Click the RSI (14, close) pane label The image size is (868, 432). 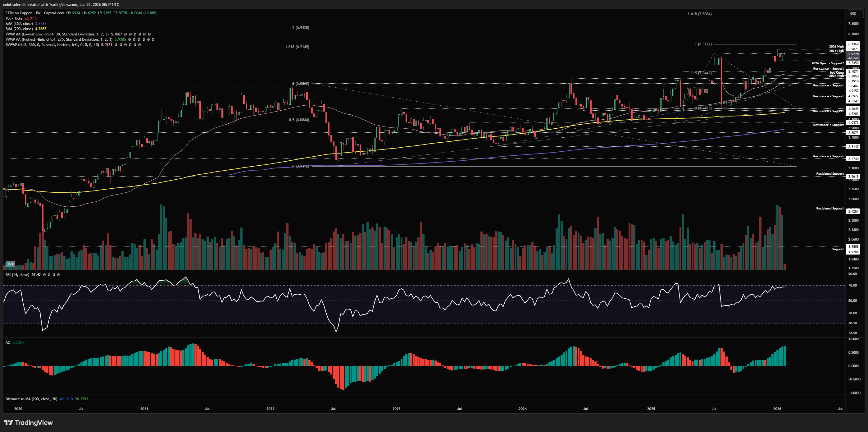(17, 275)
